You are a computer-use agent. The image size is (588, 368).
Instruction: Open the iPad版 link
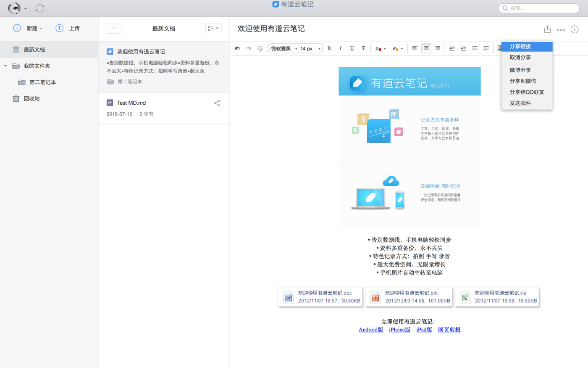(x=424, y=330)
